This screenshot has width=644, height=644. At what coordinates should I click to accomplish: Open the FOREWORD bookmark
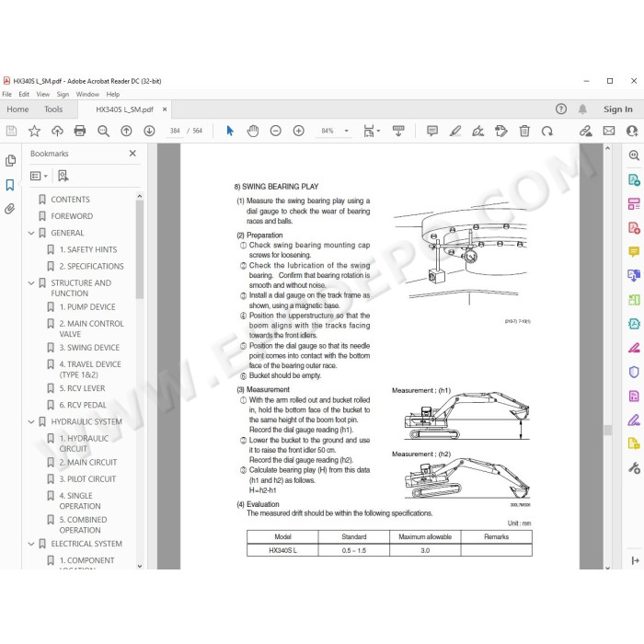[72, 216]
